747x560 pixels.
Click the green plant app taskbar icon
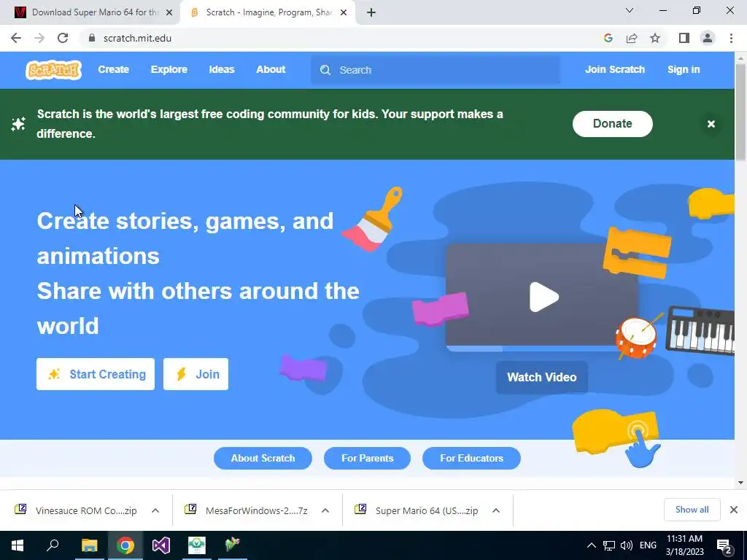pos(197,545)
